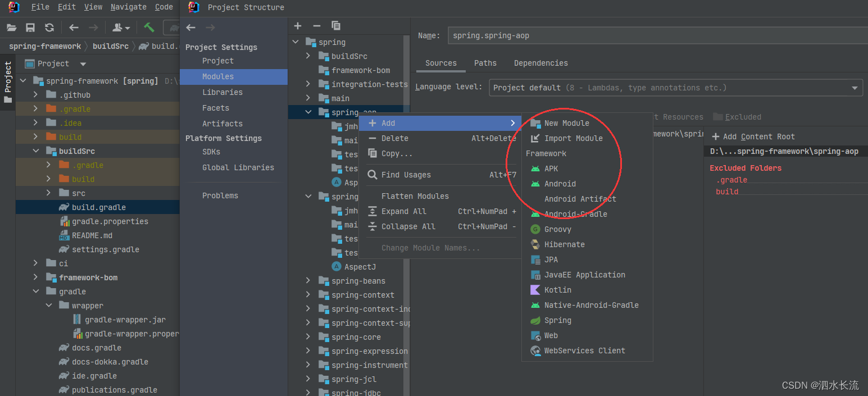Click Delete in the context menu
The height and width of the screenshot is (396, 868).
tap(440, 138)
